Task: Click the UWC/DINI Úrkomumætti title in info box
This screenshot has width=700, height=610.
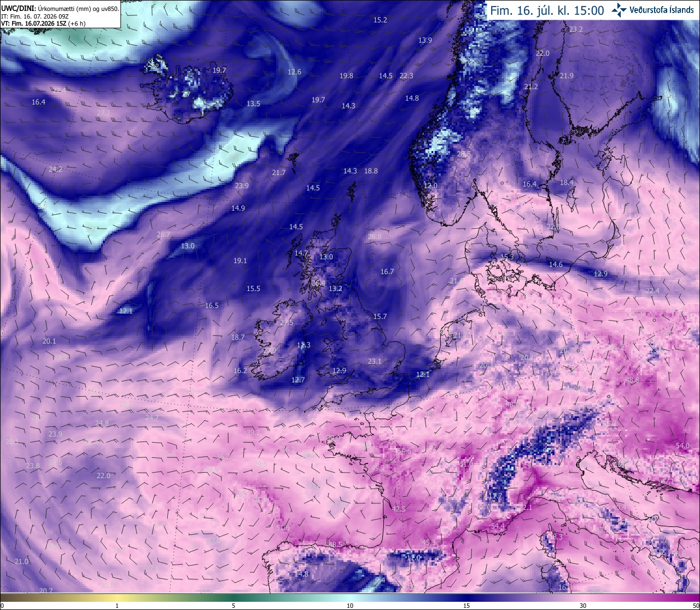Action: click(x=60, y=8)
